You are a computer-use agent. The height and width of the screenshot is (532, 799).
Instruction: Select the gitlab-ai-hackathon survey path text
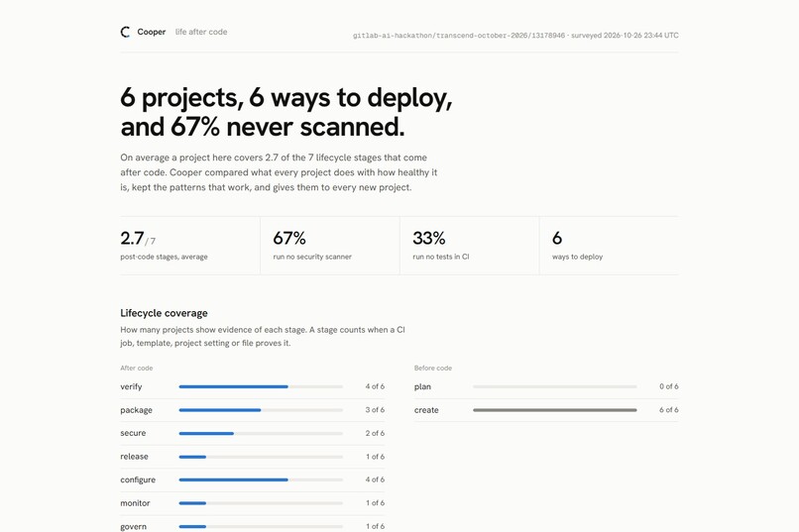[x=459, y=35]
